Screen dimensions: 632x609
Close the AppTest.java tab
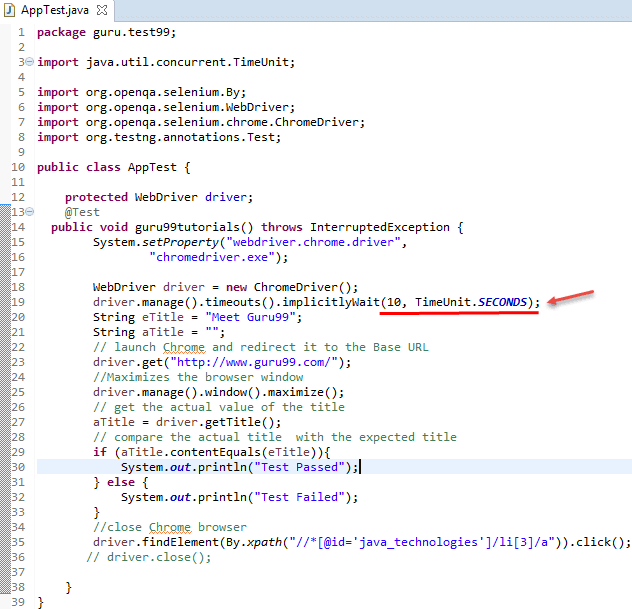point(102,10)
